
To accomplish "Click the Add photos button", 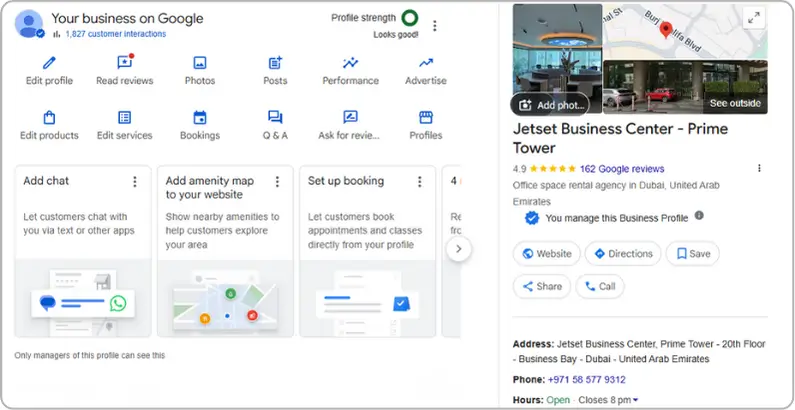I will [550, 105].
